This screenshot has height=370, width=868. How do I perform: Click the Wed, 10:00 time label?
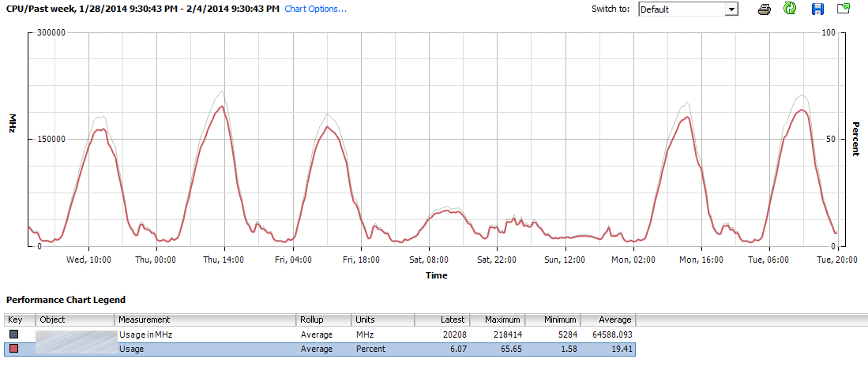click(x=89, y=260)
